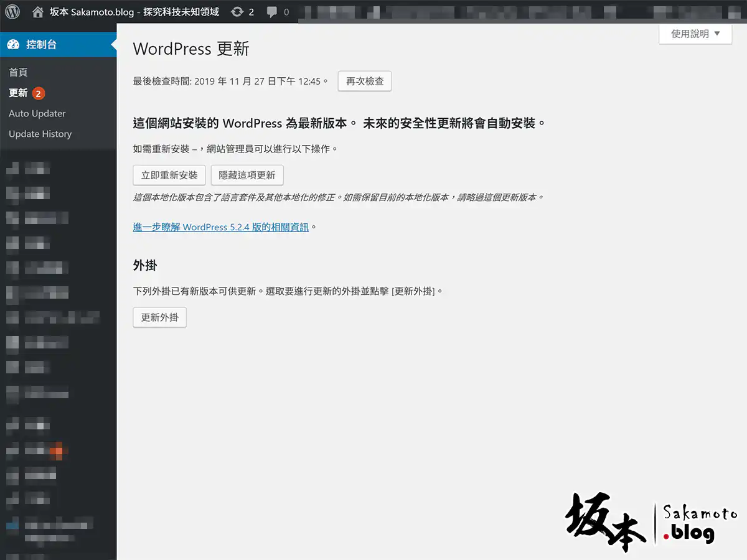
Task: Click the 隱藏這項更新 button
Action: [247, 175]
